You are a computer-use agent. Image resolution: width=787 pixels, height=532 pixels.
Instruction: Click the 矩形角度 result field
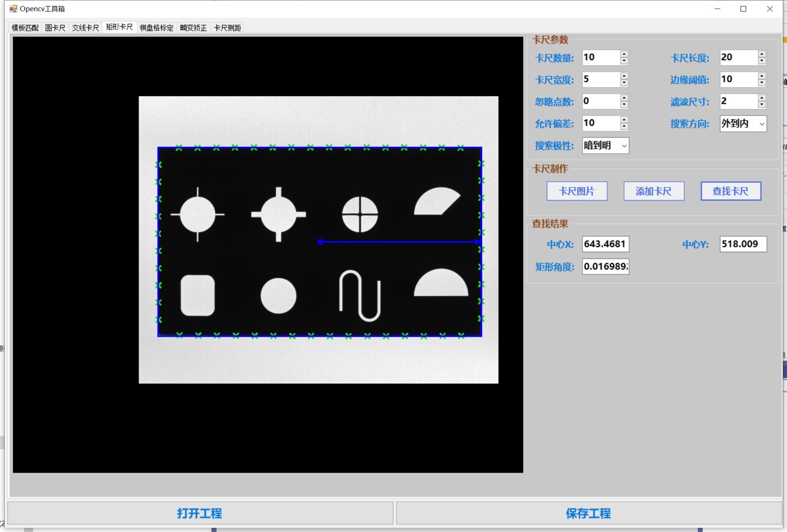[x=605, y=267]
